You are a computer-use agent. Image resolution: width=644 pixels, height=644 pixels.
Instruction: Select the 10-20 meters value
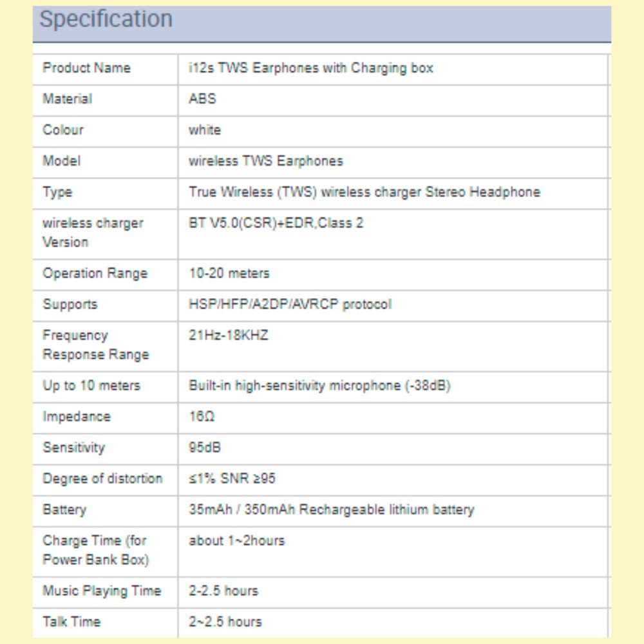point(229,273)
